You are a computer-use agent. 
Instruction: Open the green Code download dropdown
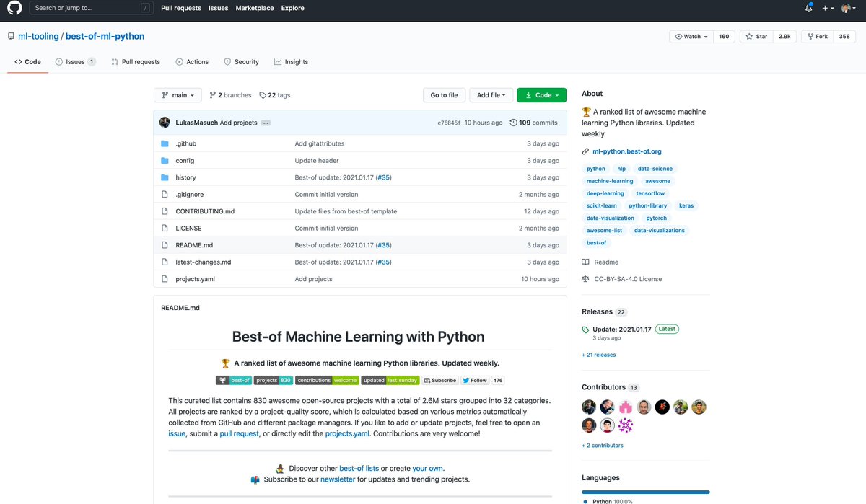tap(541, 95)
